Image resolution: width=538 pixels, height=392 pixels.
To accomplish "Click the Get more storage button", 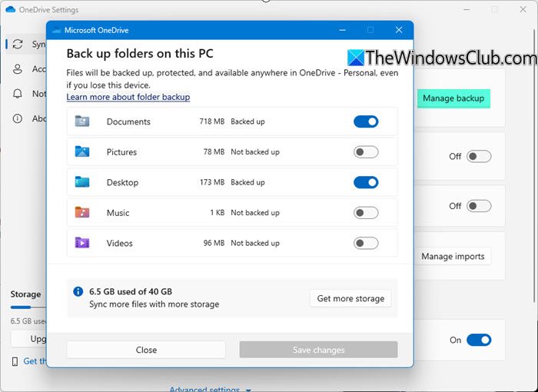I will 350,298.
